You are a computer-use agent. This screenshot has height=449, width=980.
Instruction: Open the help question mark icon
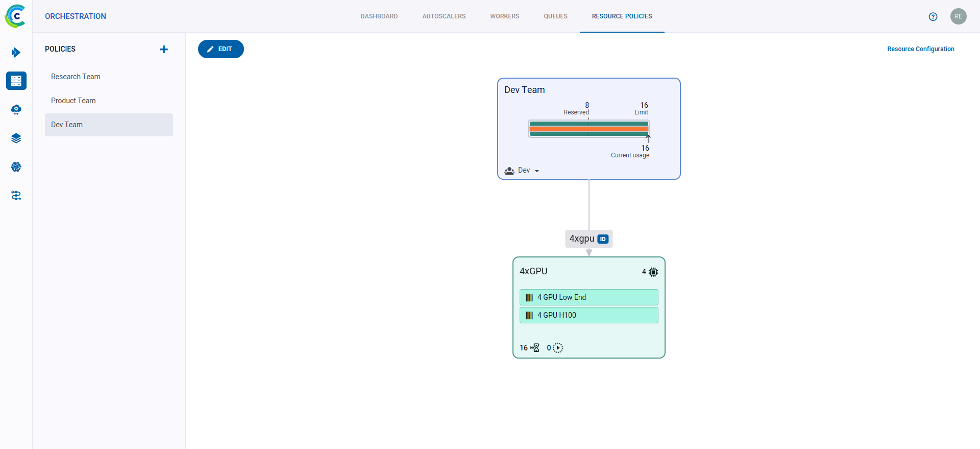[x=933, y=16]
